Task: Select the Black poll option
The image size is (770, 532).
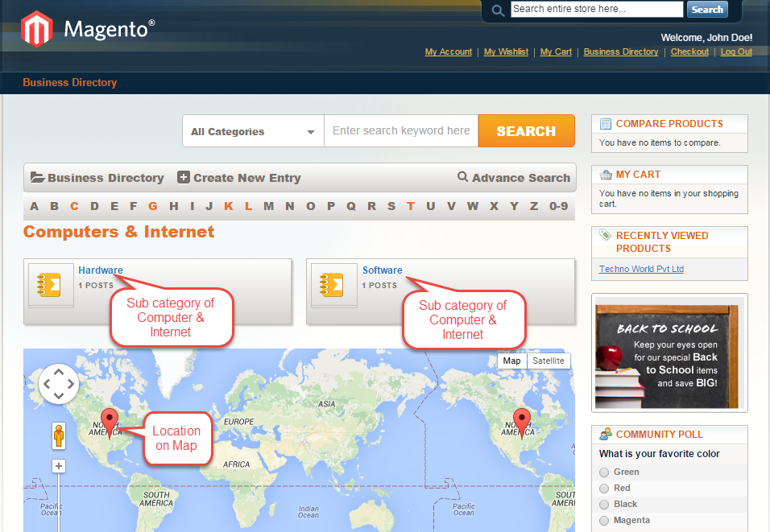Action: (604, 505)
